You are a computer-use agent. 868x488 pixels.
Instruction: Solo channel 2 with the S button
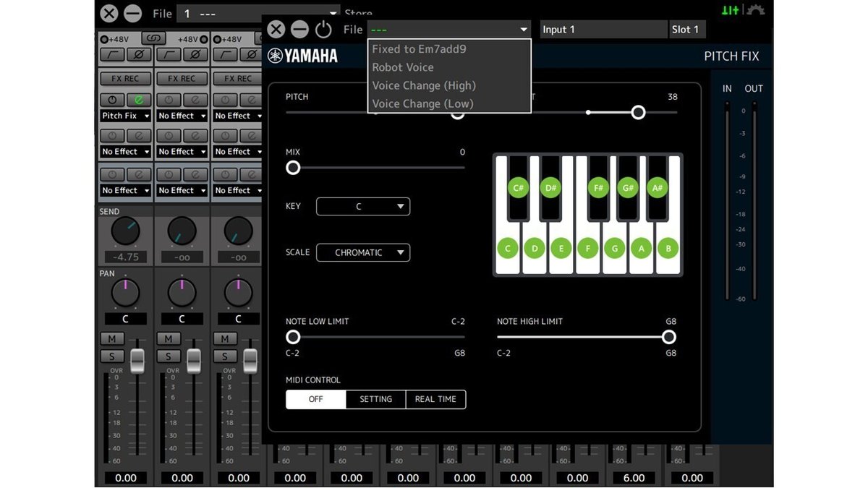169,356
